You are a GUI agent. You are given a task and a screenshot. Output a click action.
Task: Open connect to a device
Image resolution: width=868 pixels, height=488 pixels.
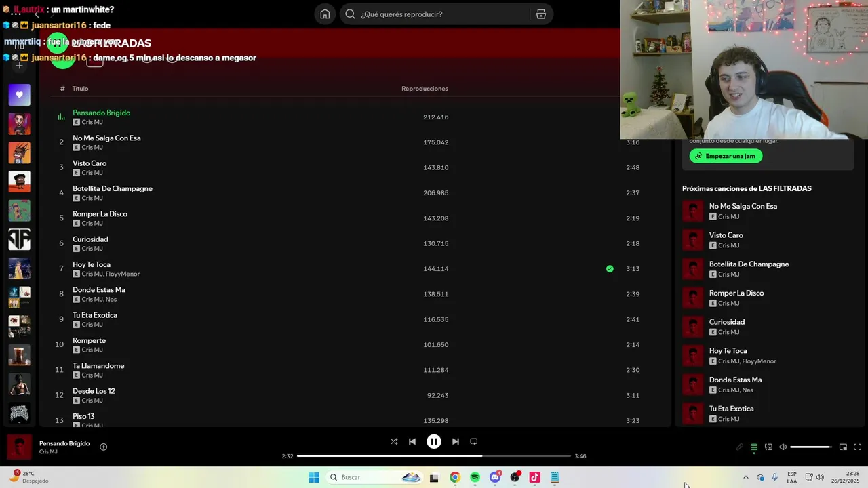tap(768, 447)
